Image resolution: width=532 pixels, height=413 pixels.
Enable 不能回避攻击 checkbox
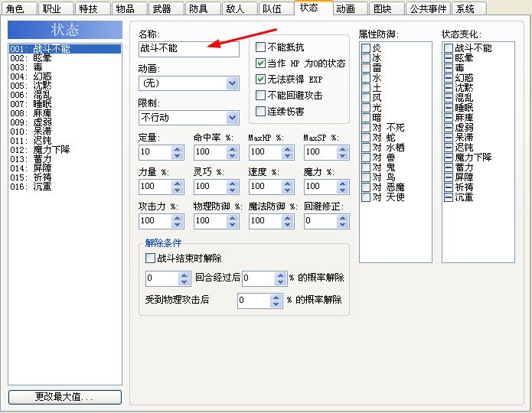tap(260, 96)
